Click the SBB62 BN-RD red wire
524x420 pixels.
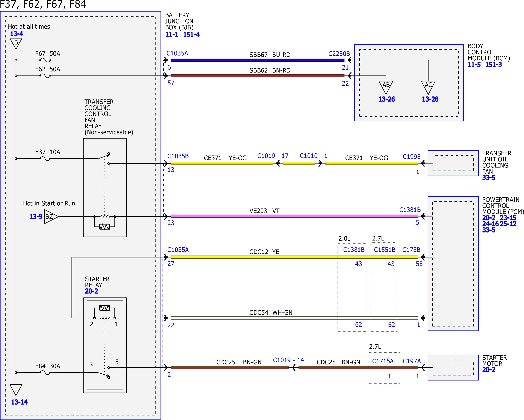258,76
